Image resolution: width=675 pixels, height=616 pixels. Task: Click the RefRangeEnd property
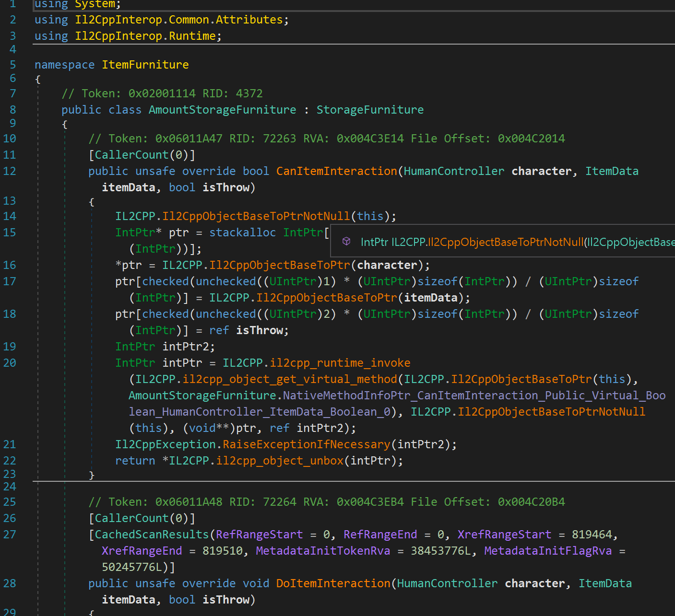[x=380, y=535]
